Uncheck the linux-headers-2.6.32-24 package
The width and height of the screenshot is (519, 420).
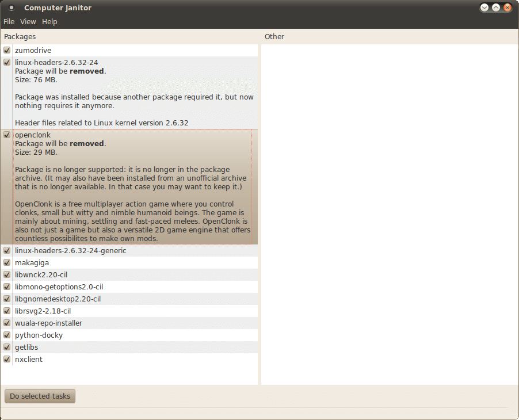click(6, 62)
